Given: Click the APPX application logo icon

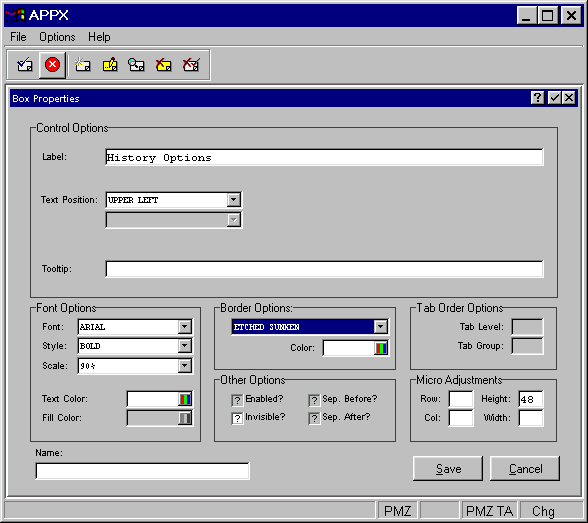Looking at the screenshot, I should click(x=15, y=15).
